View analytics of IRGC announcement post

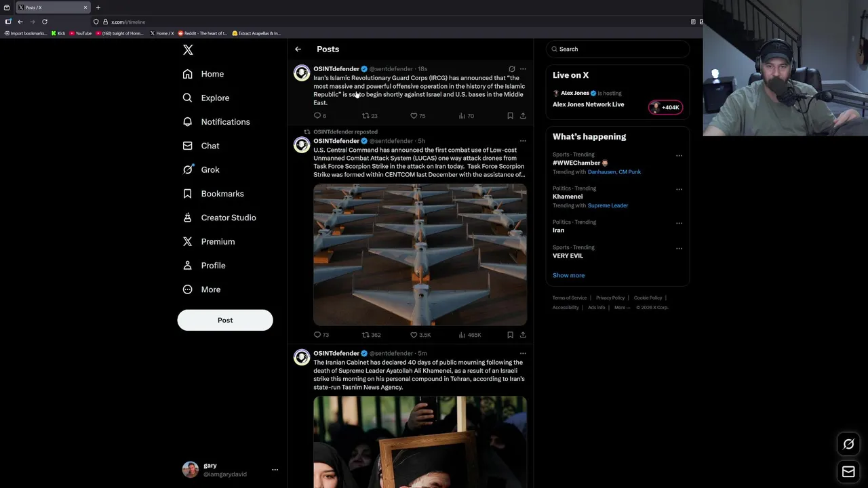[466, 116]
